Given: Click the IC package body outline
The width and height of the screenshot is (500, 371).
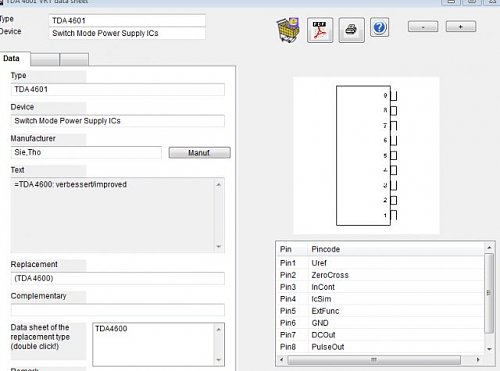Looking at the screenshot, I should tap(363, 156).
